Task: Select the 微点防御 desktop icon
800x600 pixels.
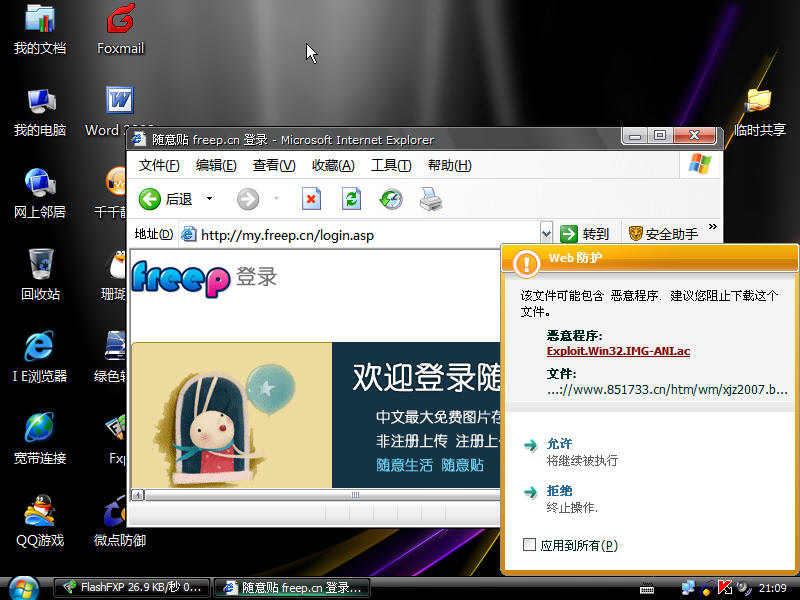Action: [120, 521]
